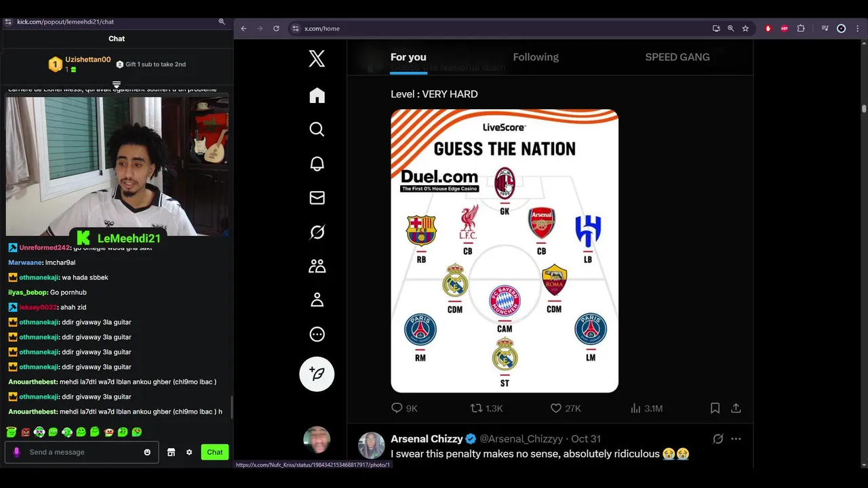Open the emoji picker smiley

point(147,452)
